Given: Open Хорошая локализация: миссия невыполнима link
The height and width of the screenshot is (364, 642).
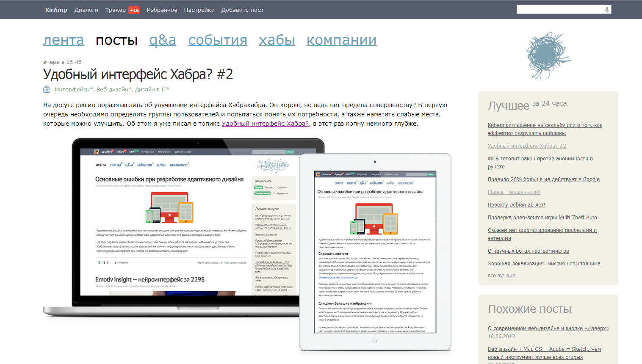Looking at the screenshot, I should [x=544, y=263].
